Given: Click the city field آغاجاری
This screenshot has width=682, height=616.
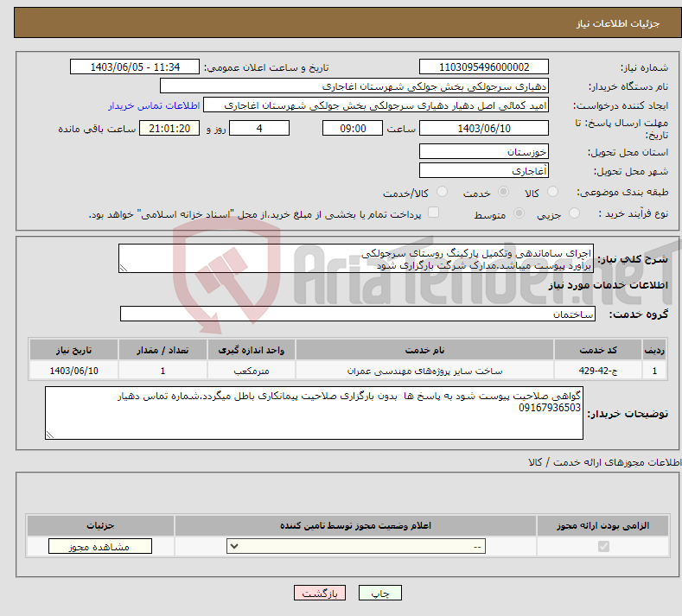Looking at the screenshot, I should coord(484,170).
